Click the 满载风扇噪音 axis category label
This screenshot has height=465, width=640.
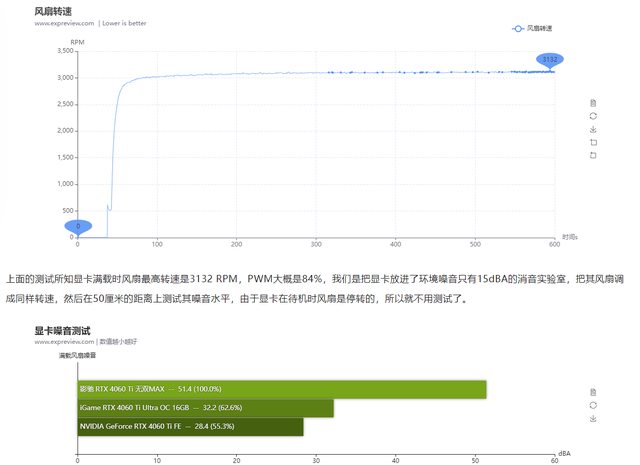click(x=77, y=356)
